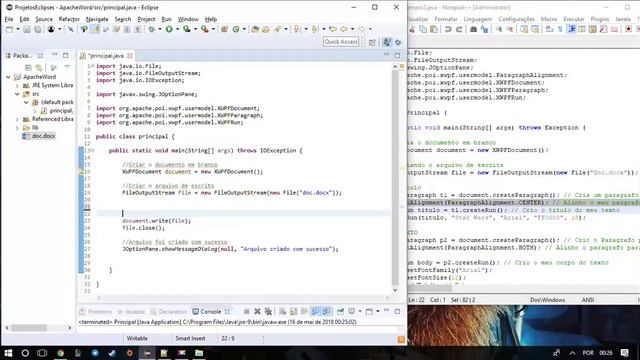Click the Open Type icon in toolbar

pyautogui.click(x=255, y=29)
